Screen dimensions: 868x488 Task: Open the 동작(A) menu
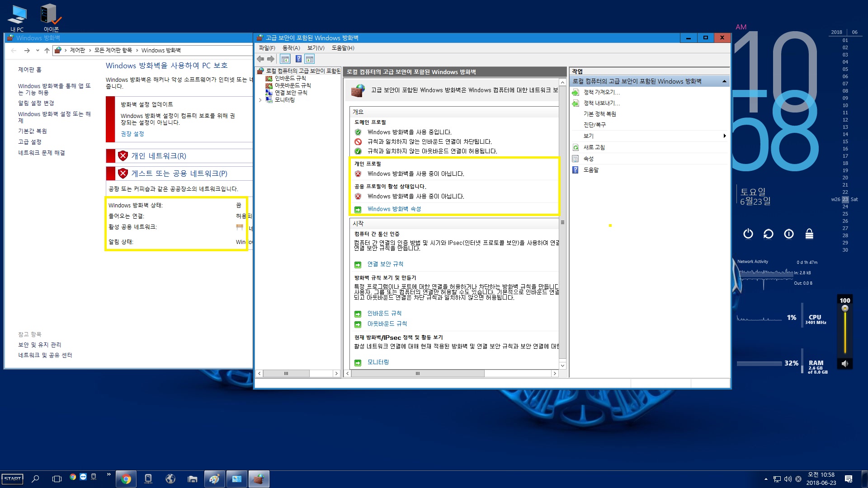pos(291,48)
